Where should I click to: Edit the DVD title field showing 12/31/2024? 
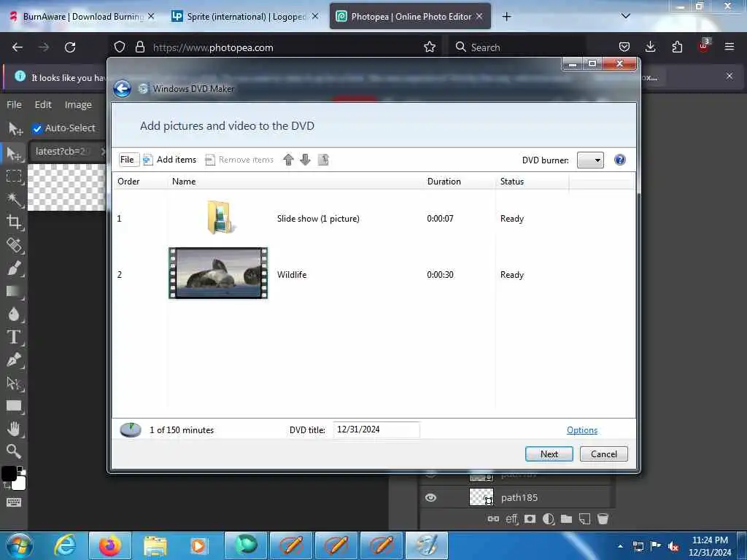pos(376,429)
